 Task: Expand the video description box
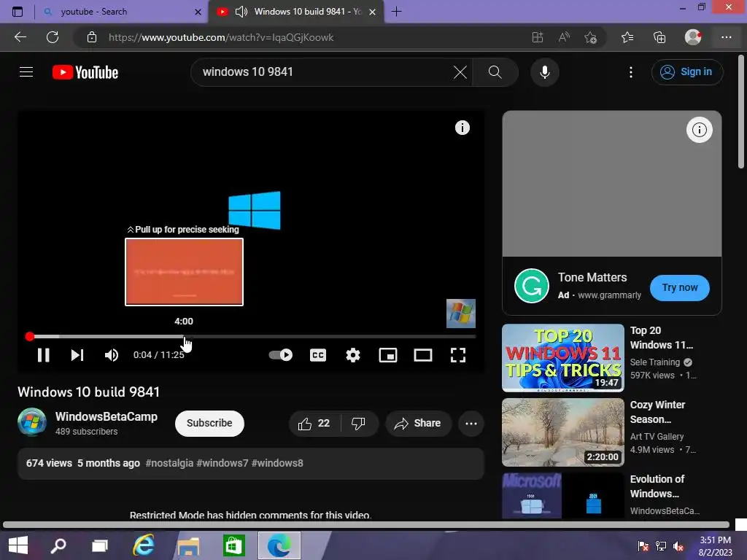[251, 463]
